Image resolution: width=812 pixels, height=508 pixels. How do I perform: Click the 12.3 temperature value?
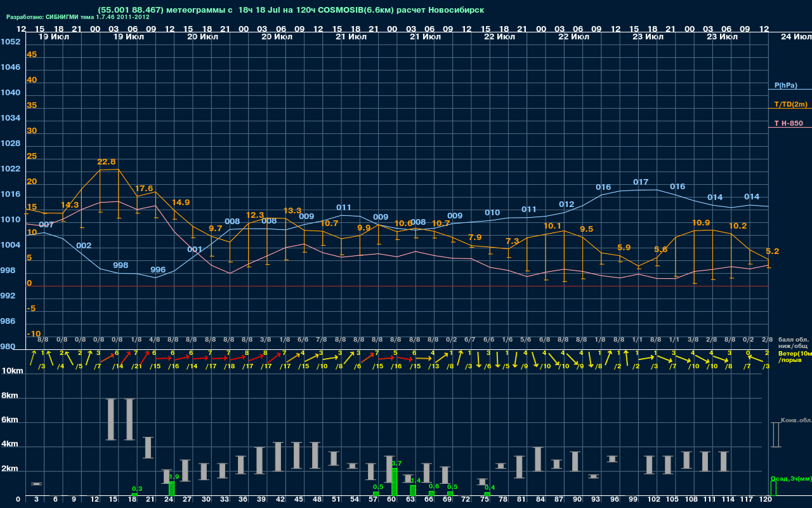coord(255,216)
